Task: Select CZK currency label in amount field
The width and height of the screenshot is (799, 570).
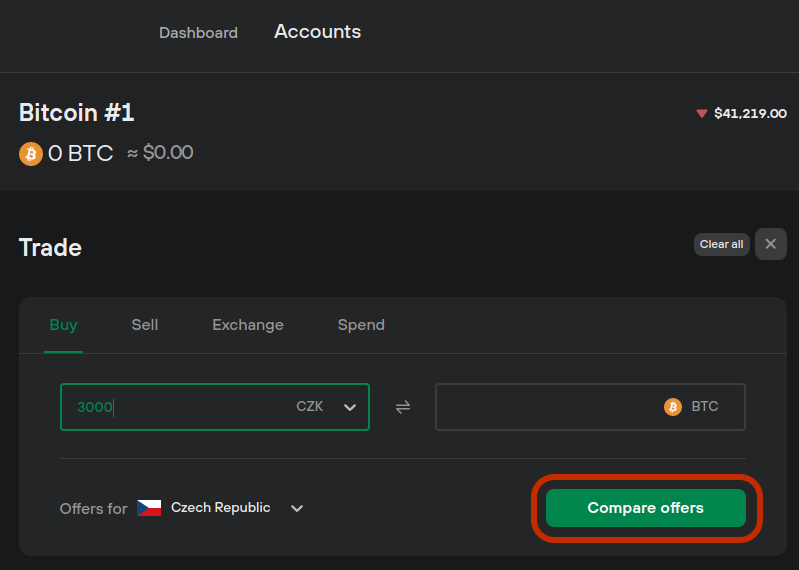Action: click(309, 406)
